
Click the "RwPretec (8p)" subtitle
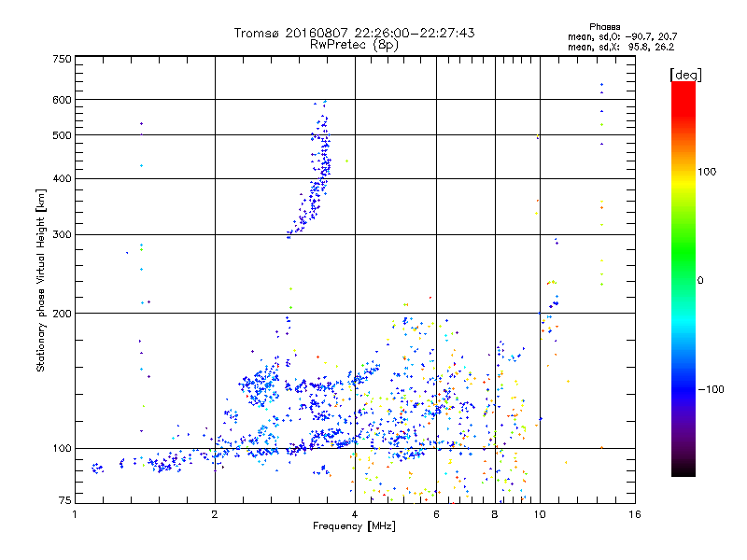[x=354, y=45]
